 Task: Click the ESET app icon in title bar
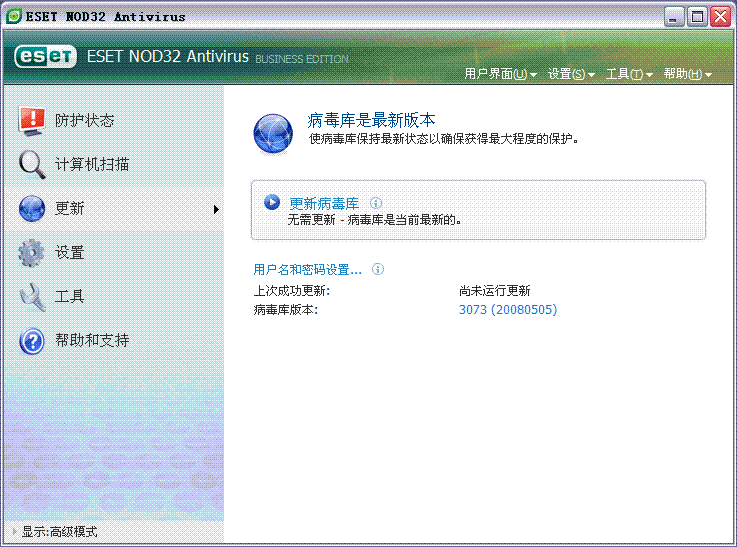[x=14, y=16]
